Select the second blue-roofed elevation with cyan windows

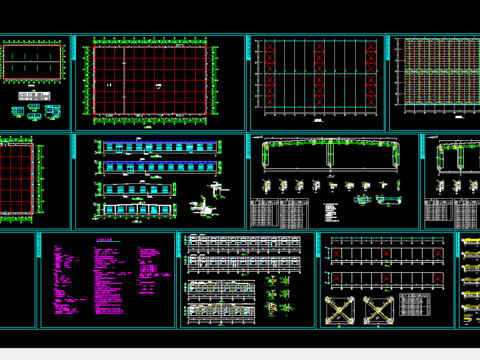coord(159,168)
